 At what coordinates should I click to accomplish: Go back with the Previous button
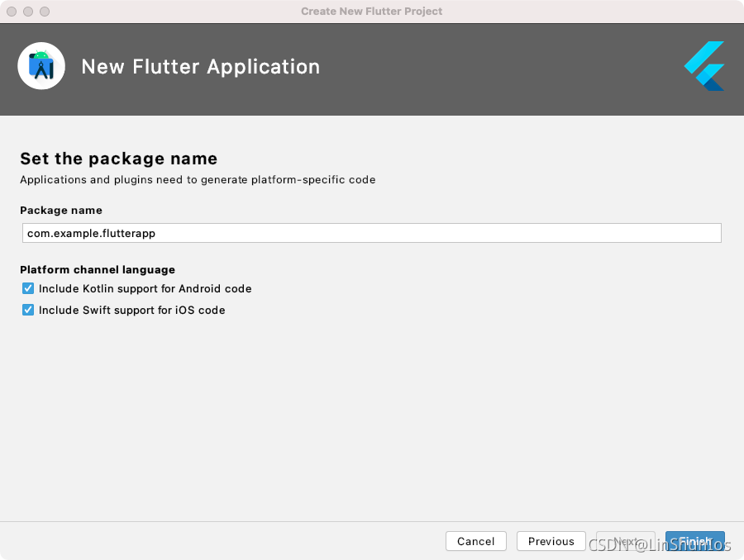[x=551, y=541]
